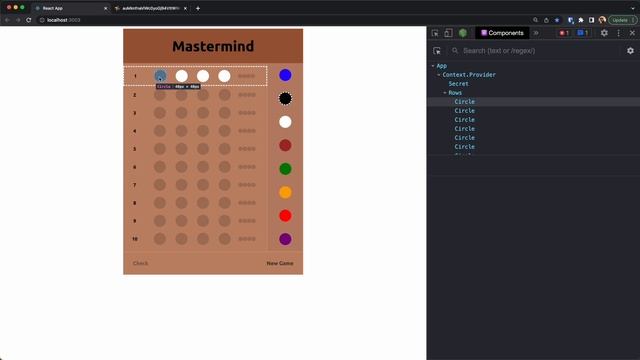640x360 pixels.
Task: Open a new browser tab
Action: tap(198, 8)
